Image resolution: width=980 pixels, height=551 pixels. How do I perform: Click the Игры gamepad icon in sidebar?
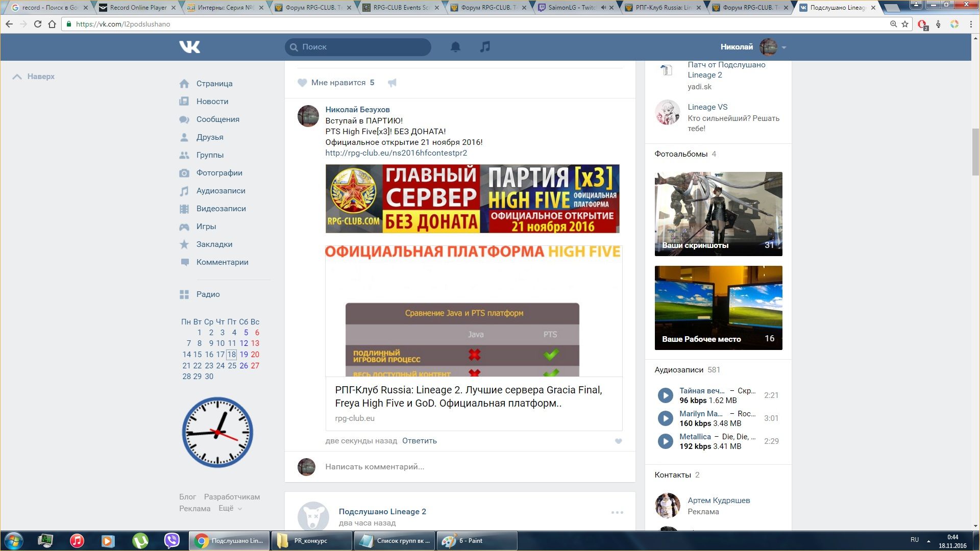click(184, 227)
